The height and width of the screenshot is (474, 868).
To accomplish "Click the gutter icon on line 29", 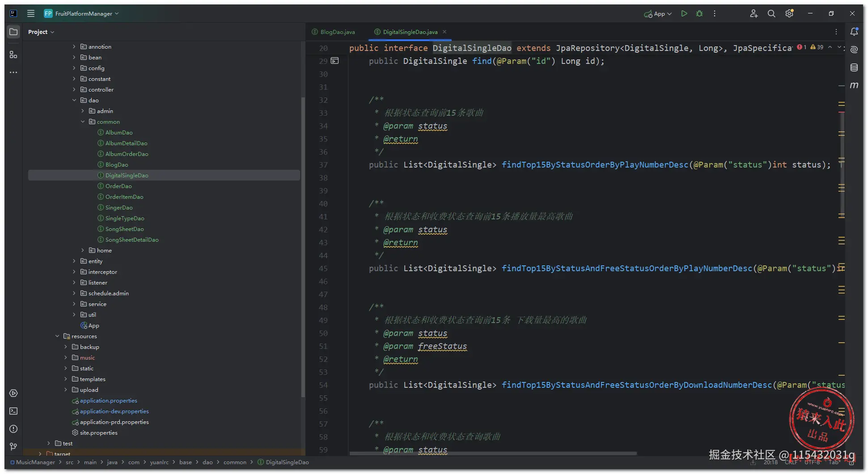I will [335, 61].
